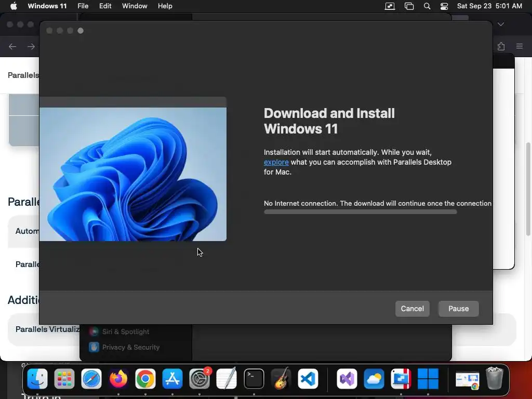Image resolution: width=532 pixels, height=399 pixels.
Task: Click the Cancel button
Action: [x=412, y=309]
